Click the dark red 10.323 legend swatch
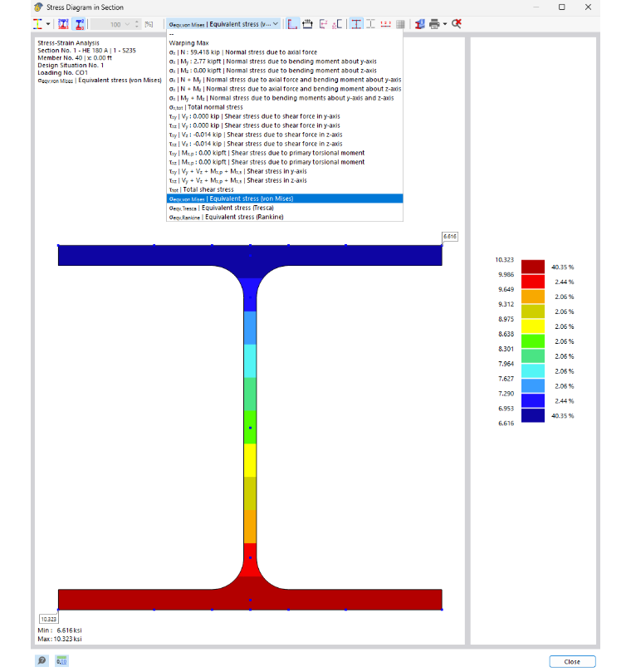 point(533,267)
